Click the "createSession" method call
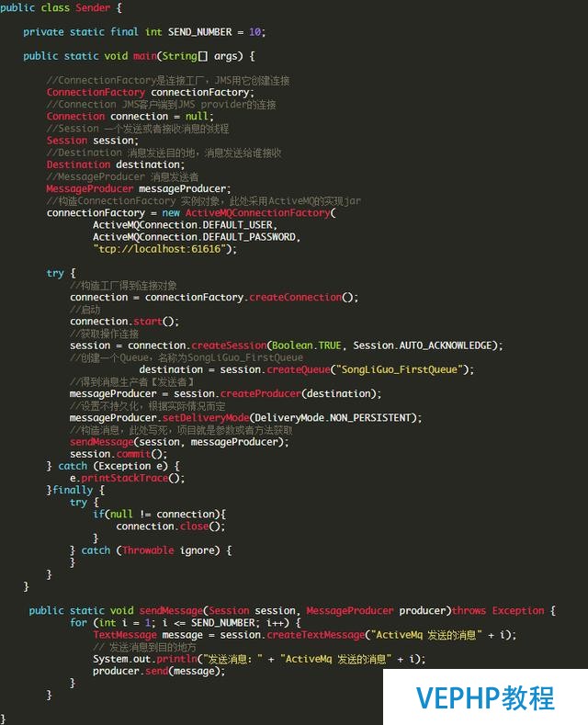588x725 pixels. click(x=230, y=346)
